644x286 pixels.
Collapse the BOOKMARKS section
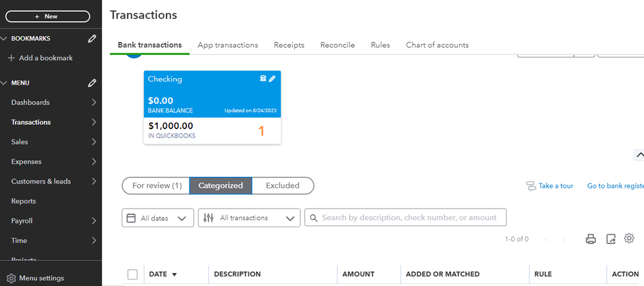click(5, 39)
